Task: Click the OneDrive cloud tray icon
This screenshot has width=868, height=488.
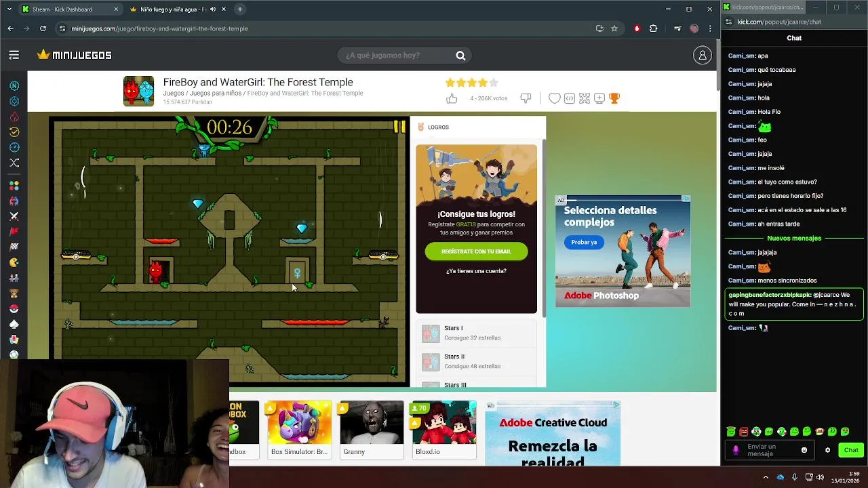Action: tap(781, 477)
